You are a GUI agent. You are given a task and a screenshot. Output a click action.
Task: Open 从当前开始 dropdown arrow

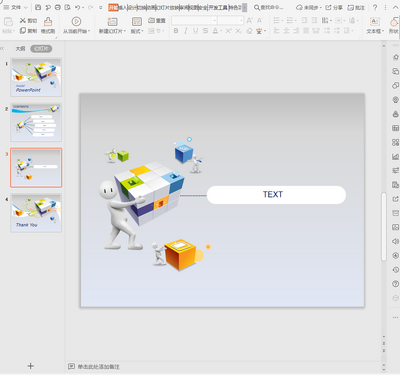point(89,31)
